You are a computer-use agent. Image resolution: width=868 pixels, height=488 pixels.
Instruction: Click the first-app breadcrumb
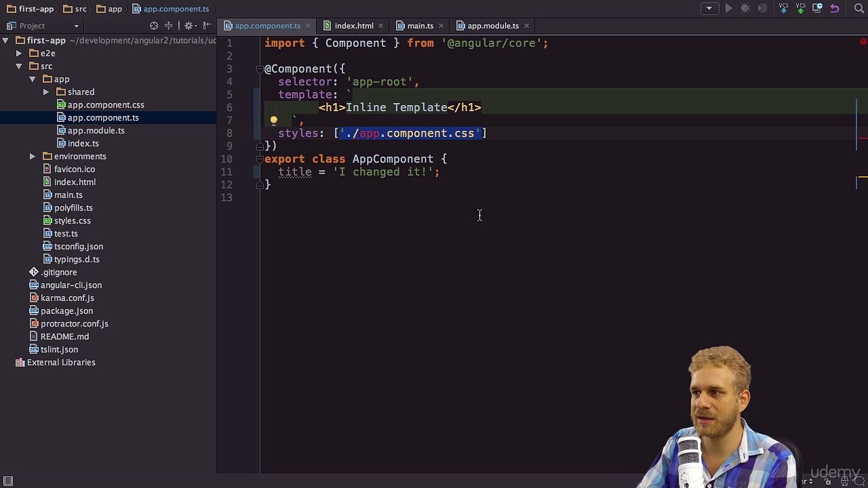tap(30, 9)
